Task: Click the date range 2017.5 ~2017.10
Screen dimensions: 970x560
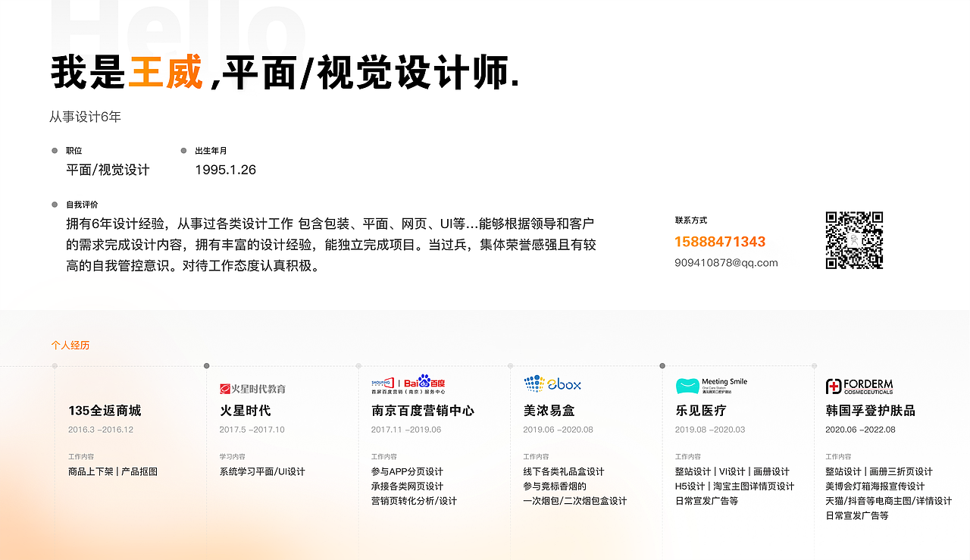Action: click(x=252, y=430)
